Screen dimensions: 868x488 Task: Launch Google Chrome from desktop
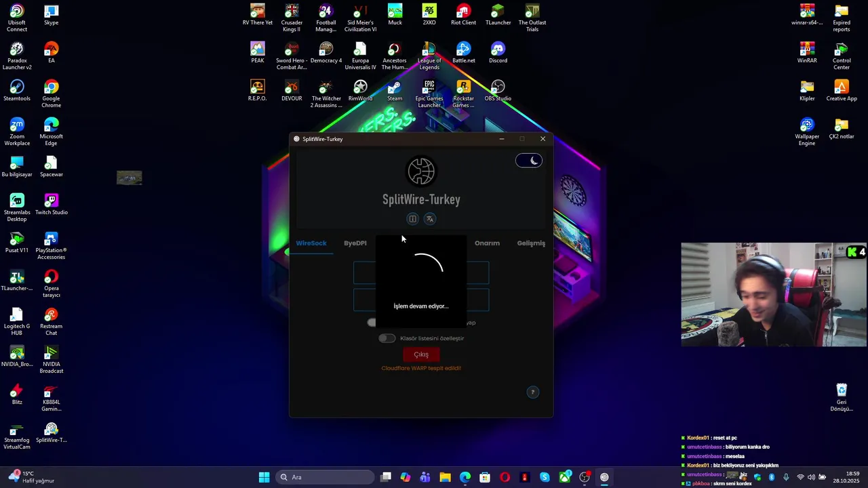51,94
